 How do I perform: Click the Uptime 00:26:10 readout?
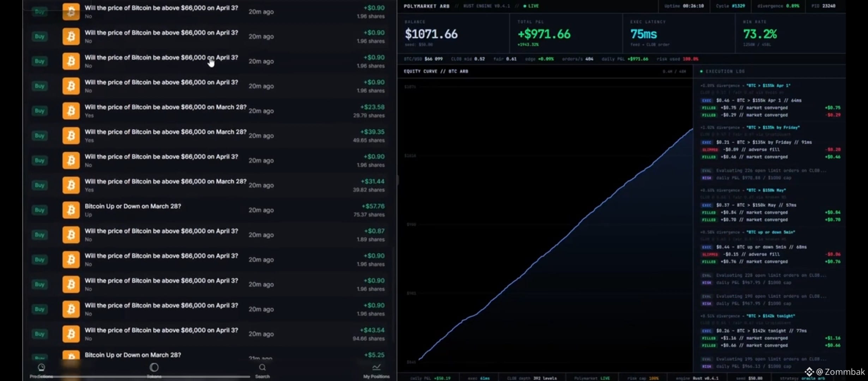[684, 6]
